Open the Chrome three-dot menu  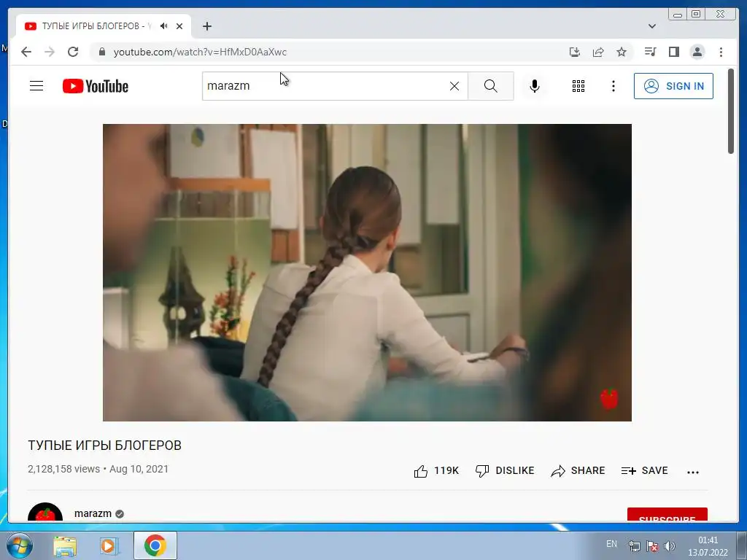pos(721,52)
